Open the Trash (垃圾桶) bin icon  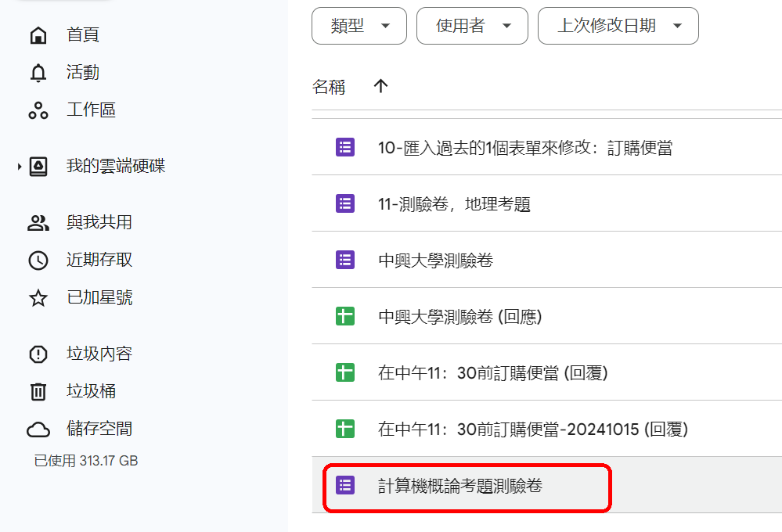pyautogui.click(x=38, y=391)
